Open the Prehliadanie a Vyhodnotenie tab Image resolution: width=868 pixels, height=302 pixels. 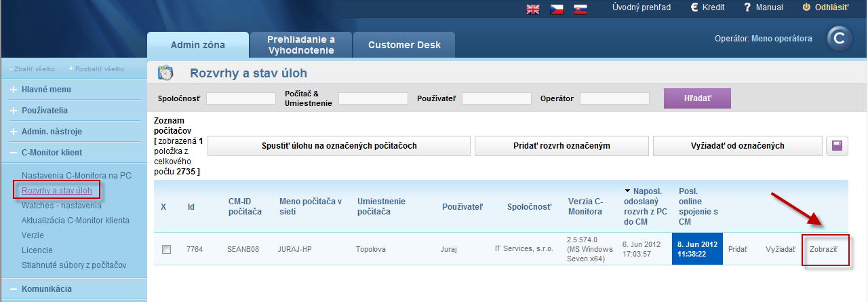(300, 45)
